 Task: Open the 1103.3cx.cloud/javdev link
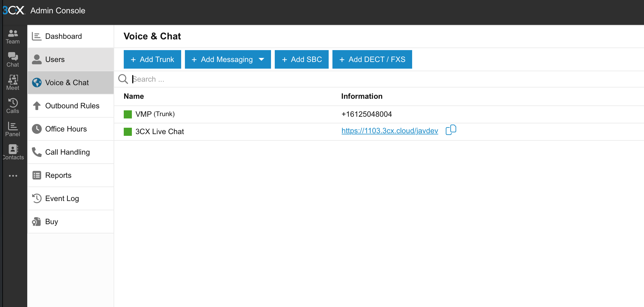point(390,131)
